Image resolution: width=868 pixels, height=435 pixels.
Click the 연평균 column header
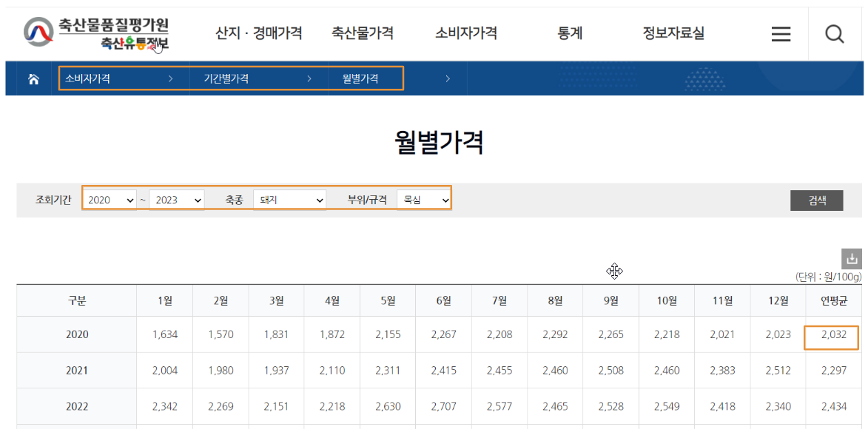point(834,300)
